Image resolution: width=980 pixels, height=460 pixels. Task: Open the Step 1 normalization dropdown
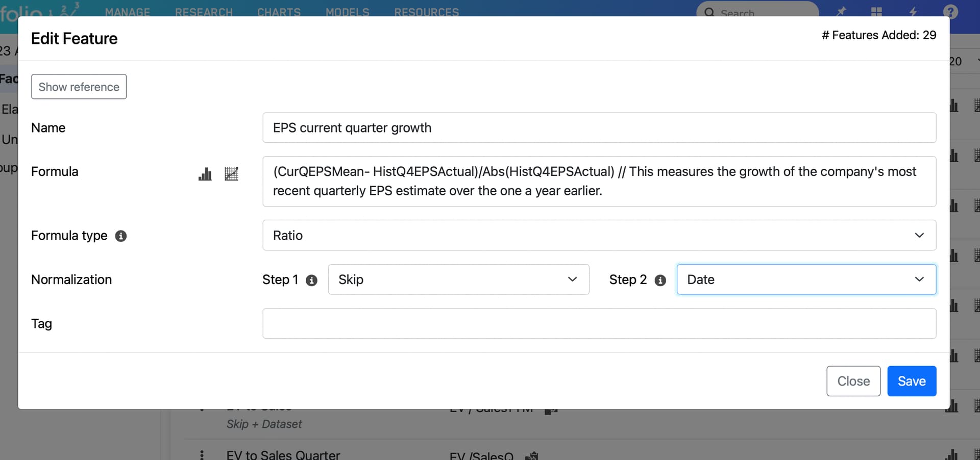pyautogui.click(x=458, y=279)
